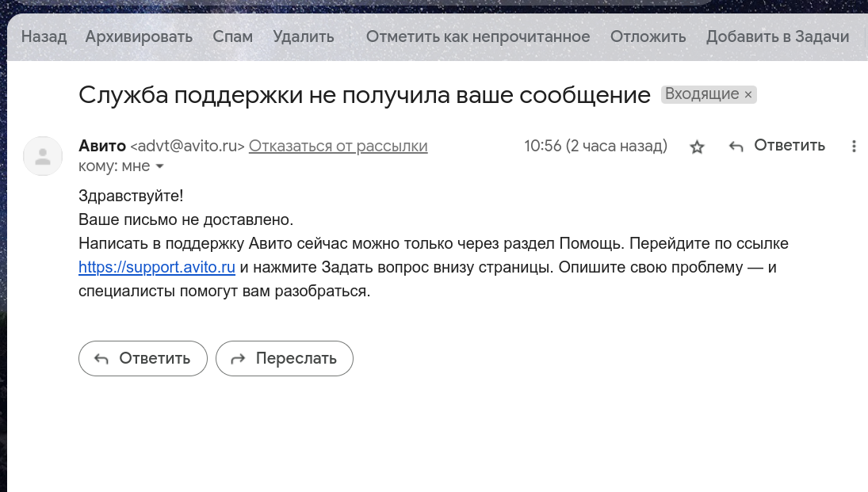Screen dimensions: 868x492
Task: Snooze the email with Отложить
Action: click(648, 36)
